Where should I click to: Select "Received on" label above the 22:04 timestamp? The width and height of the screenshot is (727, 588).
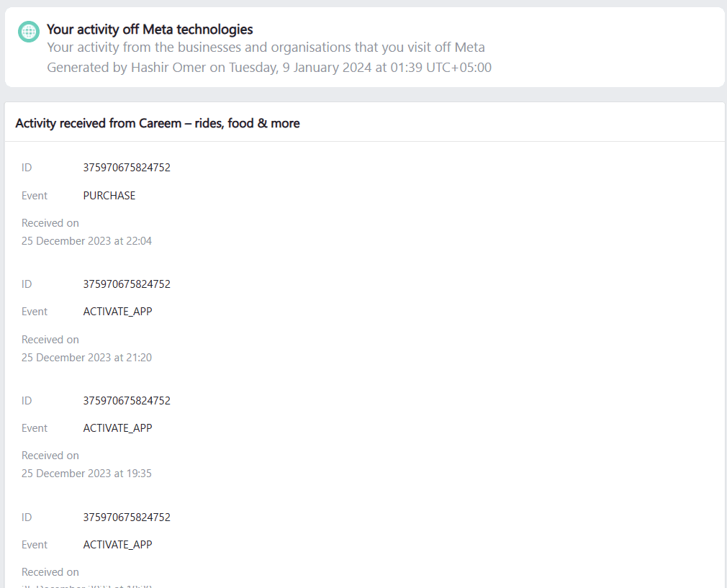click(50, 223)
